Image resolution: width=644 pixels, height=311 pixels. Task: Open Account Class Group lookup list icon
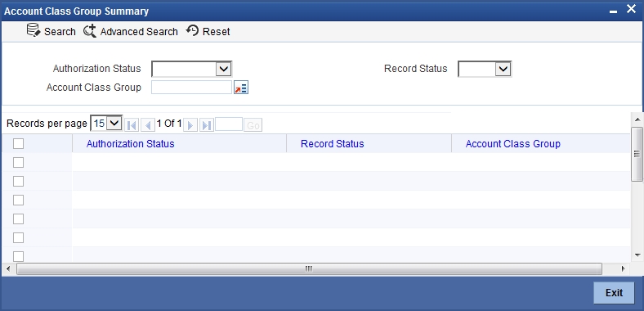(x=241, y=88)
